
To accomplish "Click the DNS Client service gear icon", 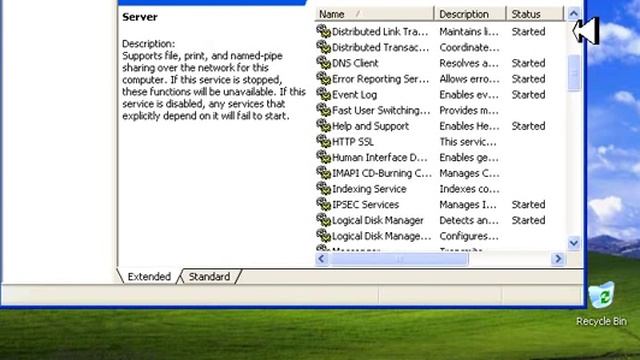I will pyautogui.click(x=323, y=63).
